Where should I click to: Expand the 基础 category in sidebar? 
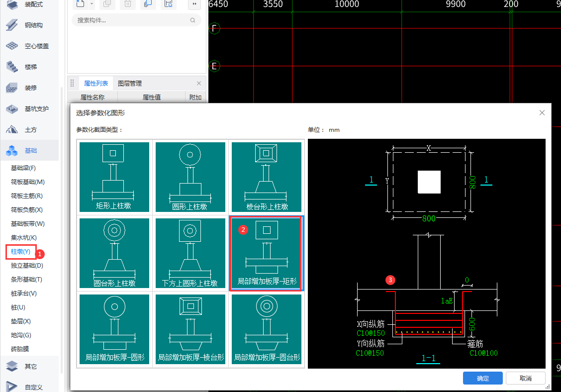coord(30,151)
